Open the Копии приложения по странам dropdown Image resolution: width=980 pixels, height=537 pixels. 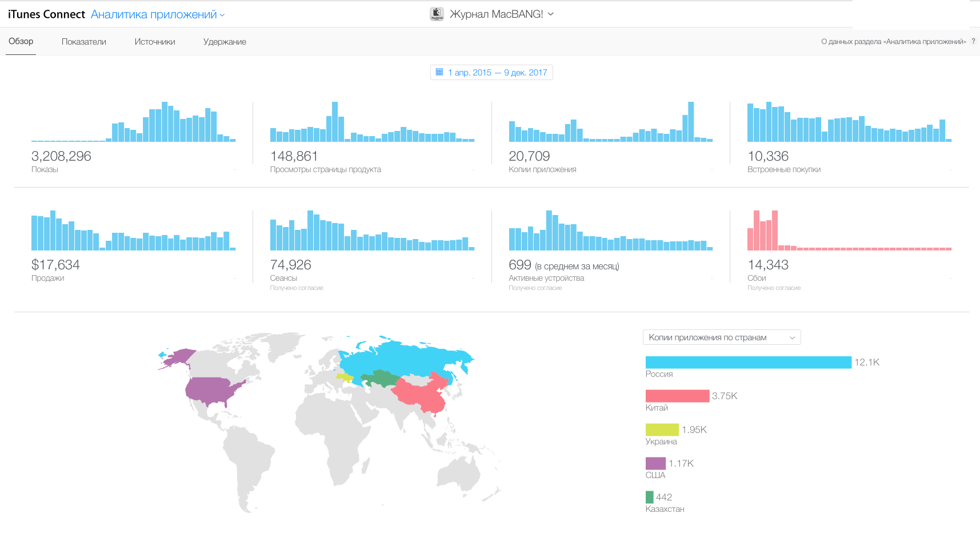point(721,337)
